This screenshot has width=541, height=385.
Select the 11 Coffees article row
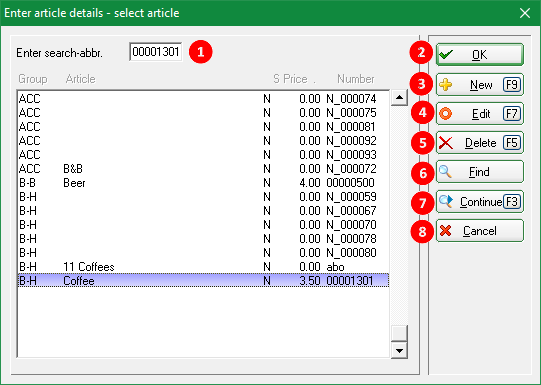tap(203, 267)
